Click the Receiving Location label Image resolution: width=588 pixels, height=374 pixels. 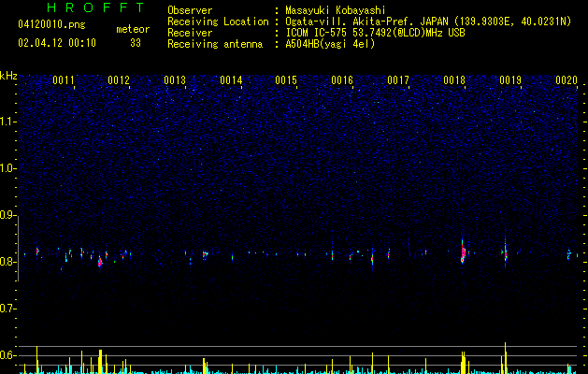pyautogui.click(x=218, y=22)
